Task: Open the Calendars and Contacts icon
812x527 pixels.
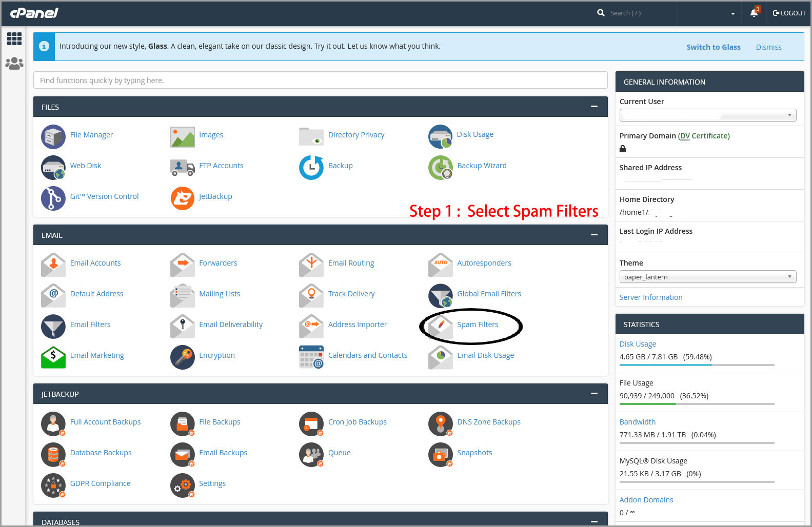Action: click(x=311, y=357)
